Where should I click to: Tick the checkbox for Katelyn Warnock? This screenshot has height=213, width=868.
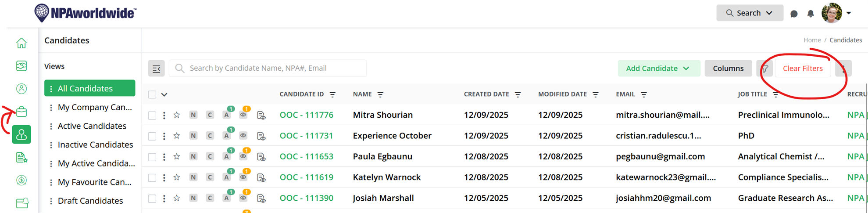[152, 177]
